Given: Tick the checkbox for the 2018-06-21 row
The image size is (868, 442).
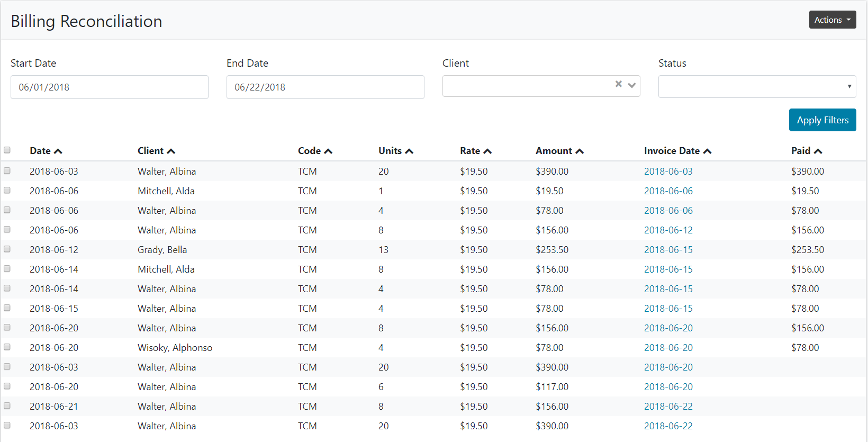Looking at the screenshot, I should click(x=7, y=406).
